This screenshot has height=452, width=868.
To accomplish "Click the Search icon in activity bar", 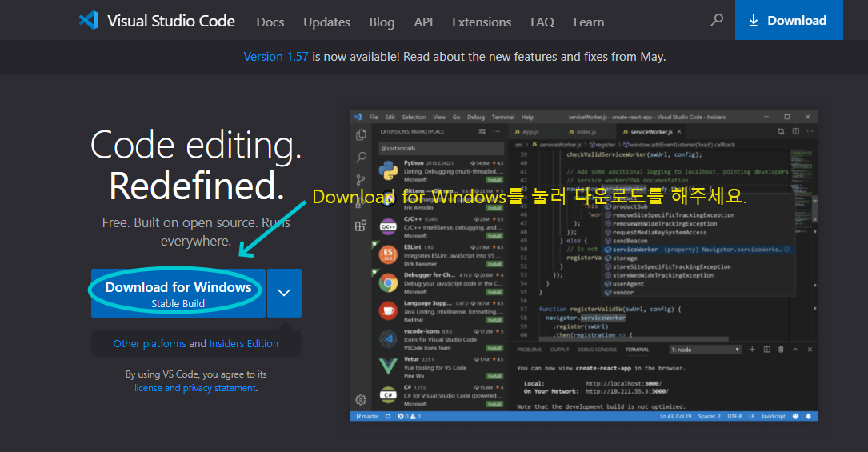I will [x=361, y=158].
